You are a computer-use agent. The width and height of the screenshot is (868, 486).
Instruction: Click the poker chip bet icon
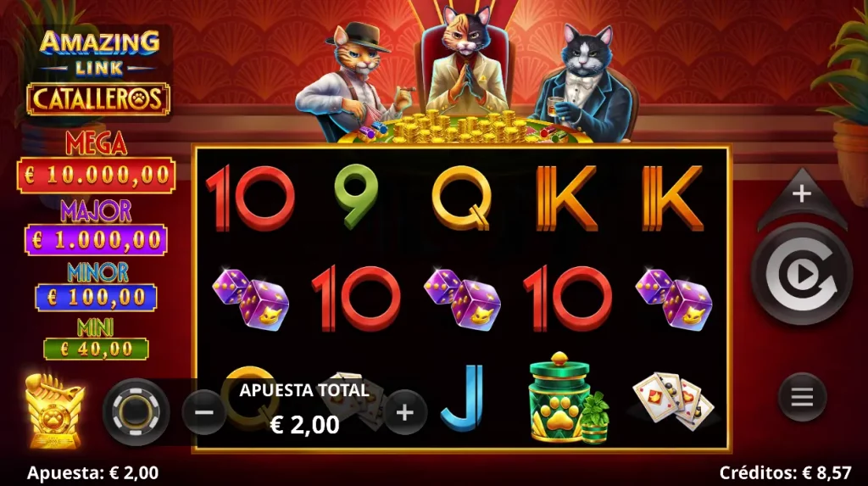136,412
